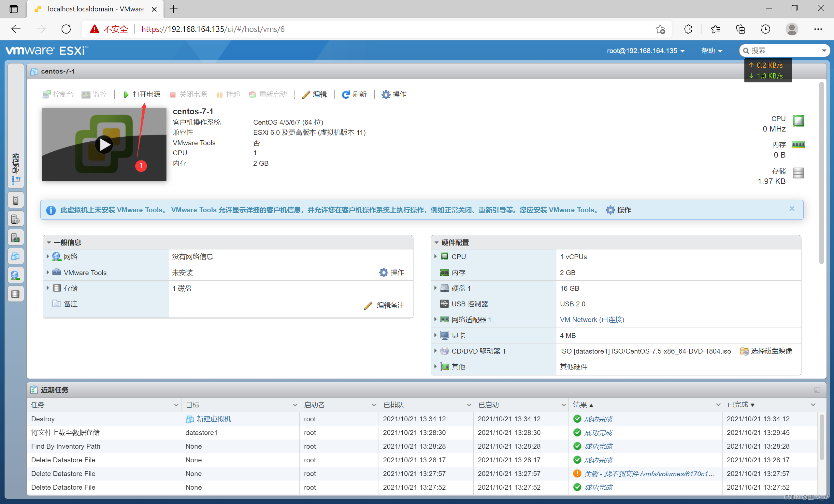Click the 编辑 (Edit) icon
The width and height of the screenshot is (834, 504).
(x=315, y=95)
